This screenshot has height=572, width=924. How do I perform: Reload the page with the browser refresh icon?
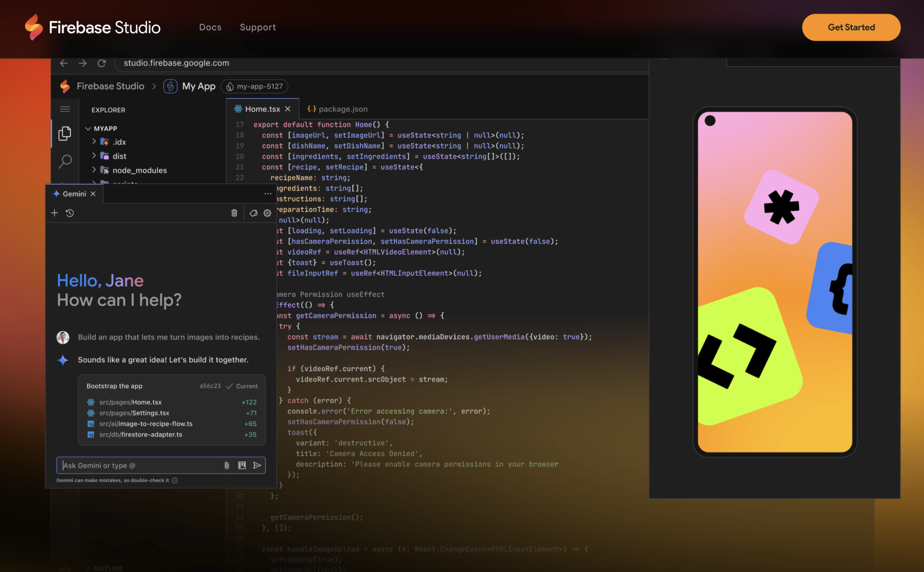click(x=102, y=63)
